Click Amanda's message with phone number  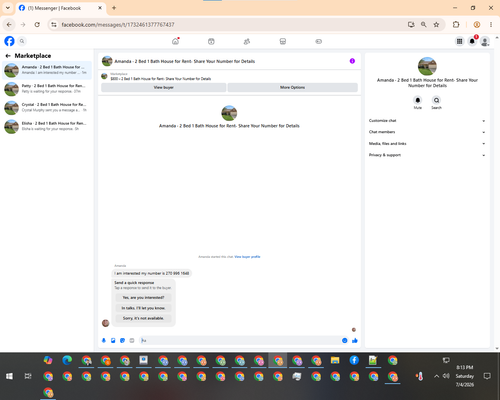pyautogui.click(x=152, y=273)
